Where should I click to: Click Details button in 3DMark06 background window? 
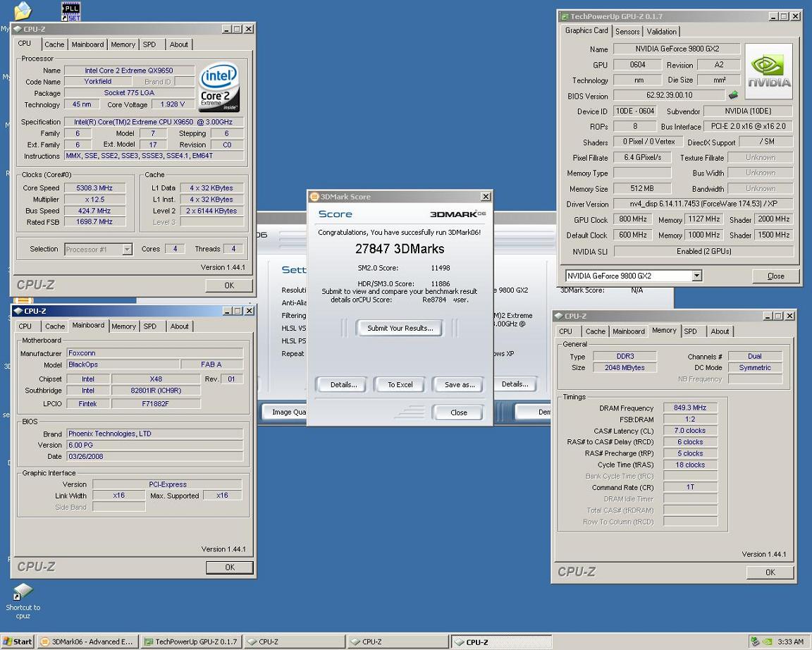(x=515, y=384)
